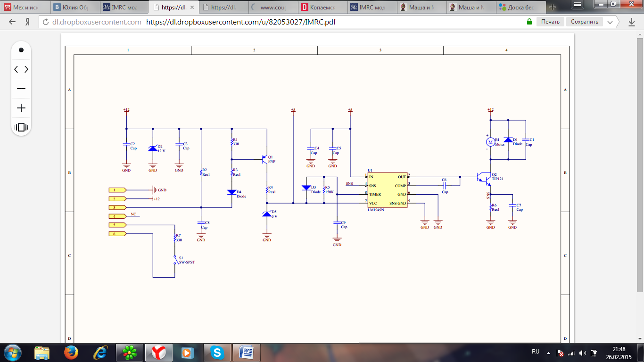Click the power plug tray icon
Viewport: 644px width, 362px height.
tap(594, 353)
